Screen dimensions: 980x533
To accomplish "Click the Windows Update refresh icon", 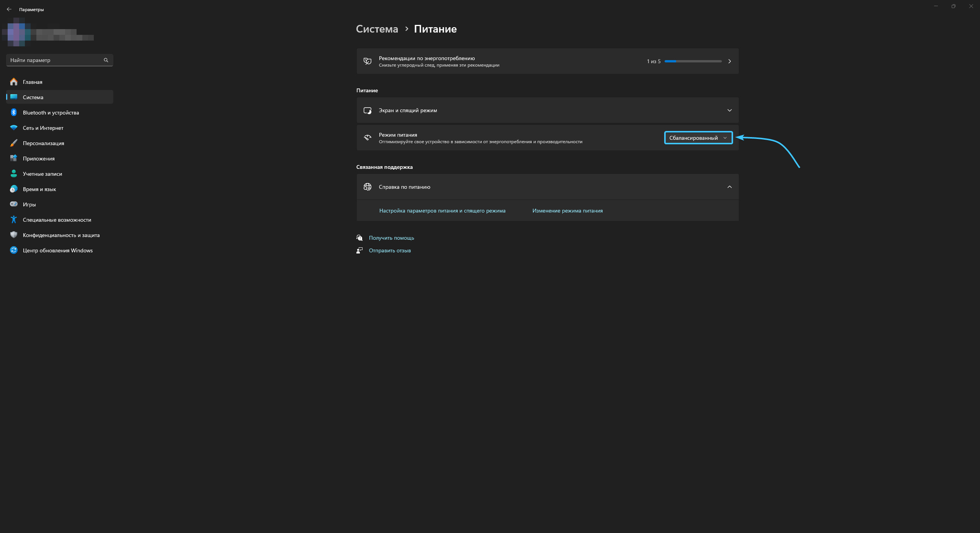I will pyautogui.click(x=14, y=250).
